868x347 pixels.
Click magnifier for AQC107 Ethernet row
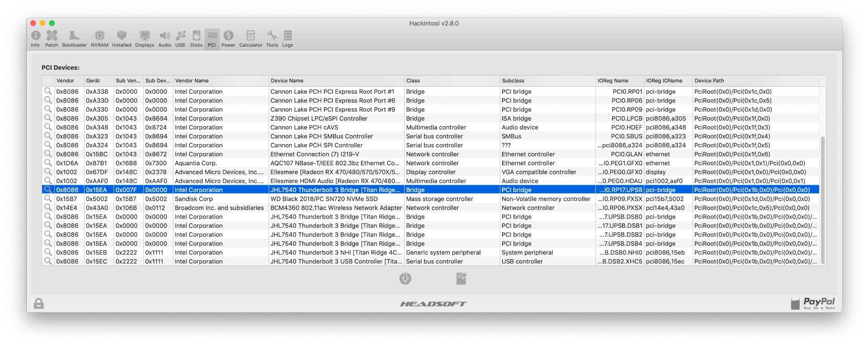pyautogui.click(x=48, y=163)
